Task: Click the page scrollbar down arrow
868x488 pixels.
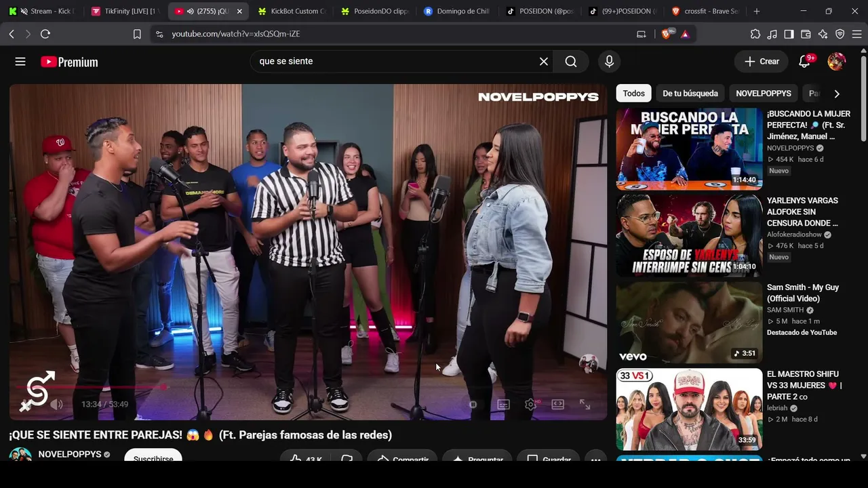Action: (x=863, y=457)
